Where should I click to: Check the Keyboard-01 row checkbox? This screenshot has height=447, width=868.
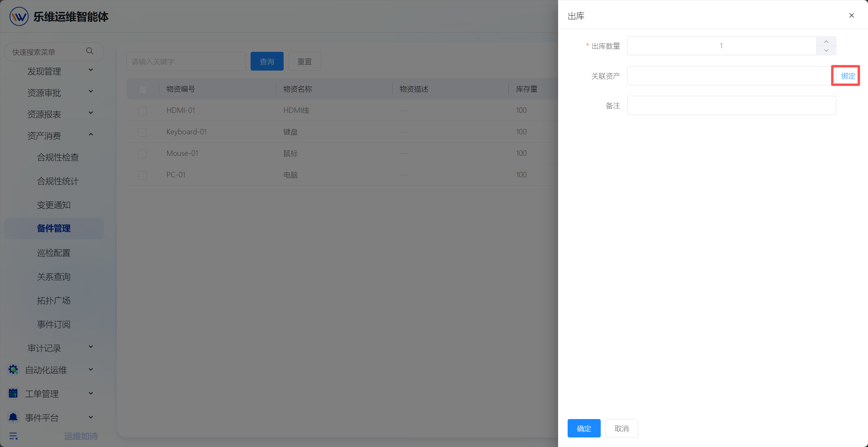tap(142, 132)
